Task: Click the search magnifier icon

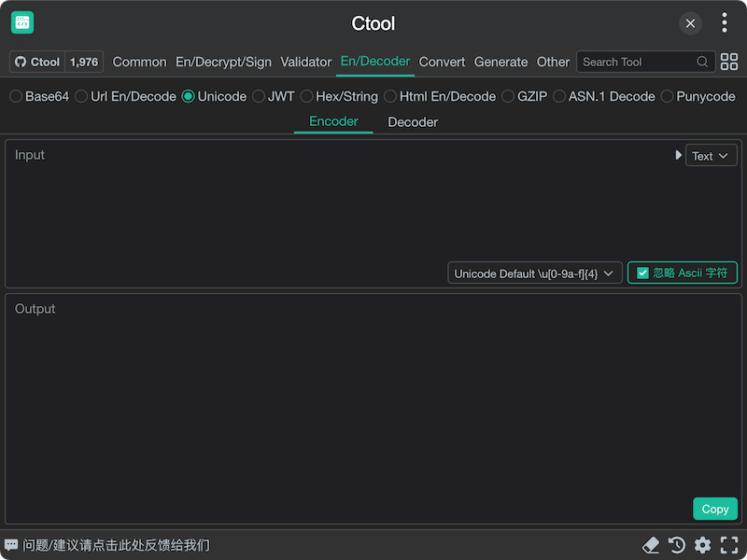Action: [x=702, y=62]
